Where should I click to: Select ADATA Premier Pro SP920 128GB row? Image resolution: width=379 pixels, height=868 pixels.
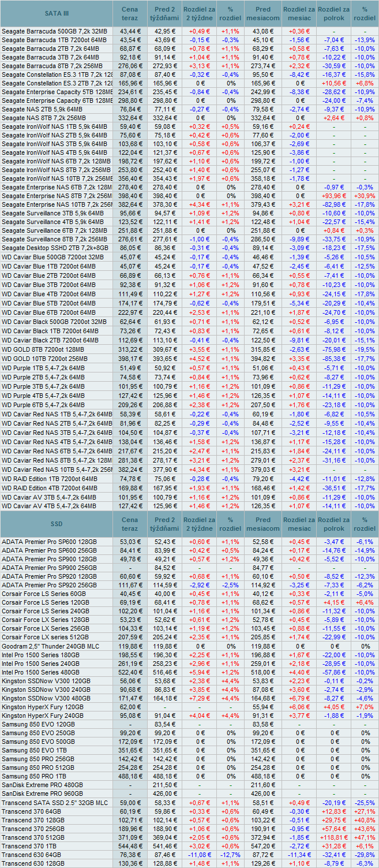189,576
